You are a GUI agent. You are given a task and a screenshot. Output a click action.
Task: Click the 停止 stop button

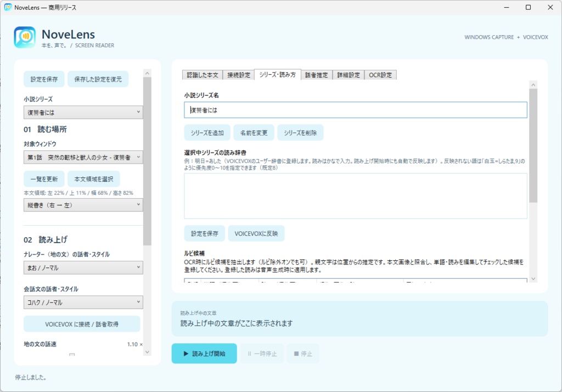[x=303, y=354]
